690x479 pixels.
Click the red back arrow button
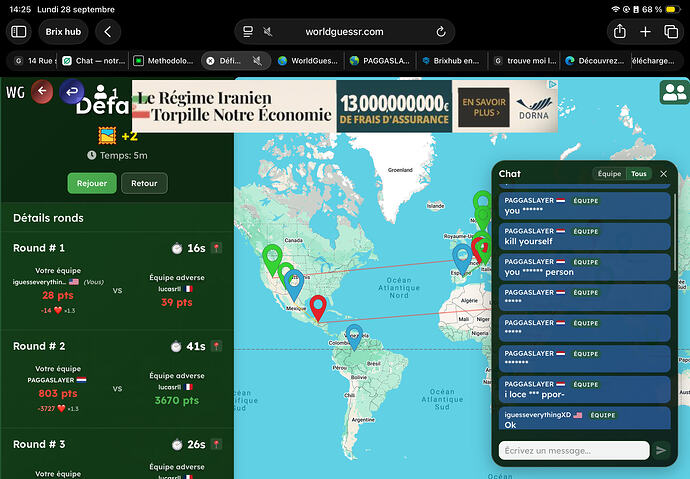pos(42,91)
